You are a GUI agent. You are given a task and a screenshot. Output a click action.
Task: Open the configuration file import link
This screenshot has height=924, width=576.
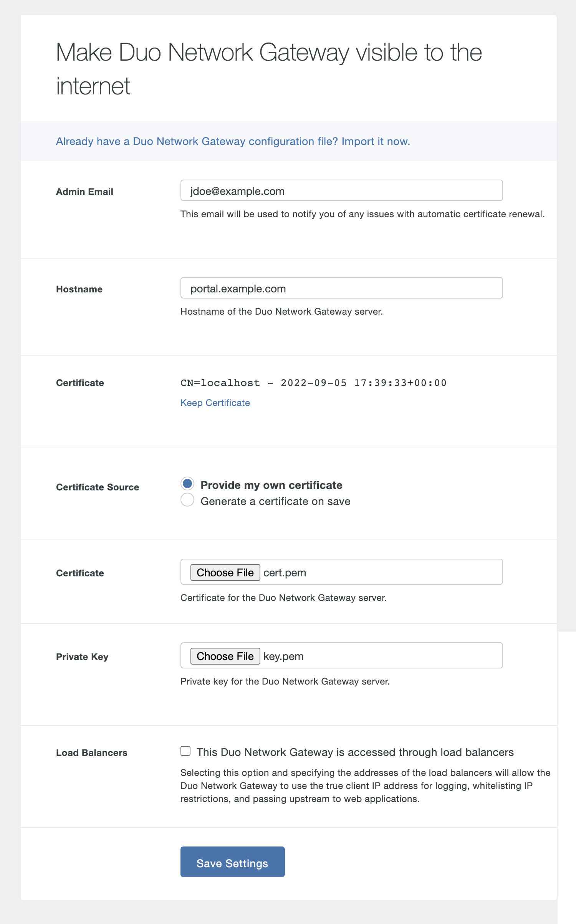[x=233, y=142]
